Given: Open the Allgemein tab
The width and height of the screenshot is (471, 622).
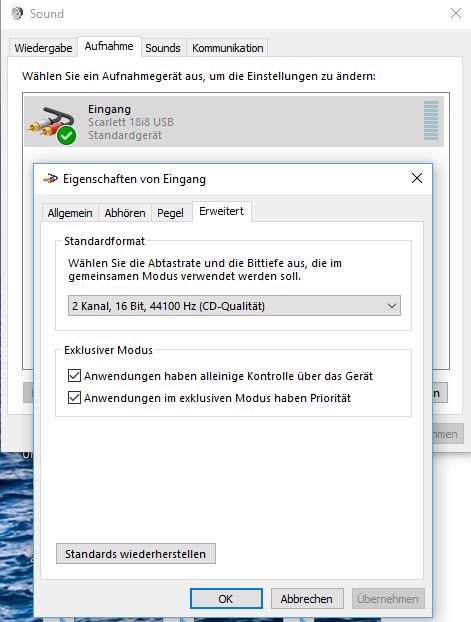Looking at the screenshot, I should coord(70,213).
